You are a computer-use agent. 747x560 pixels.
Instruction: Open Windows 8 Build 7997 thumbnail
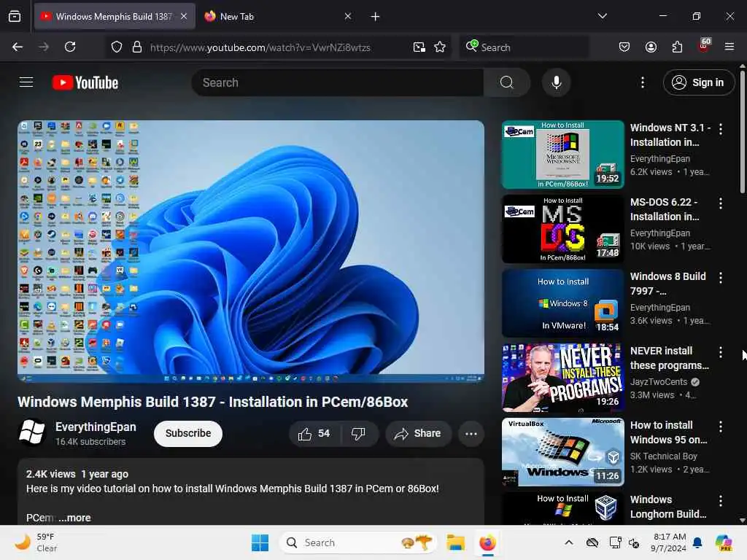[562, 303]
